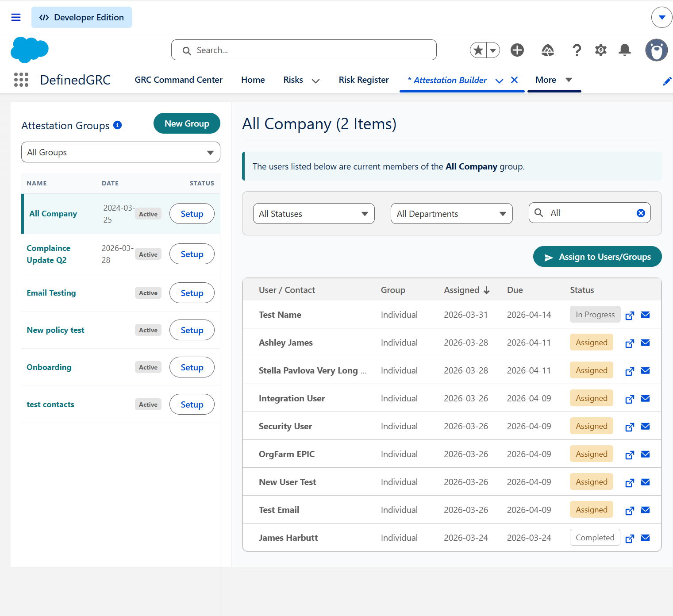Click the global Search input field
The image size is (673, 616).
click(304, 50)
